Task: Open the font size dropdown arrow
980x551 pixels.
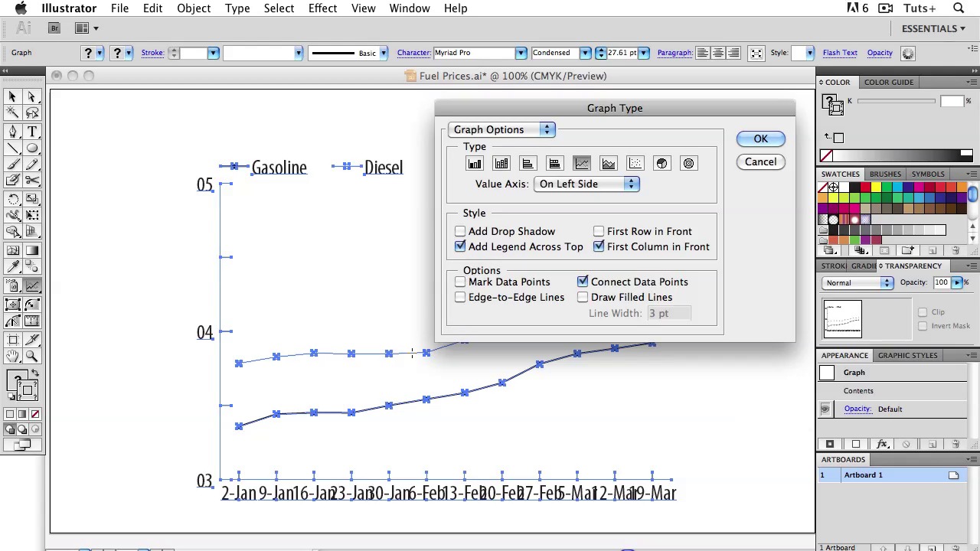Action: [644, 53]
